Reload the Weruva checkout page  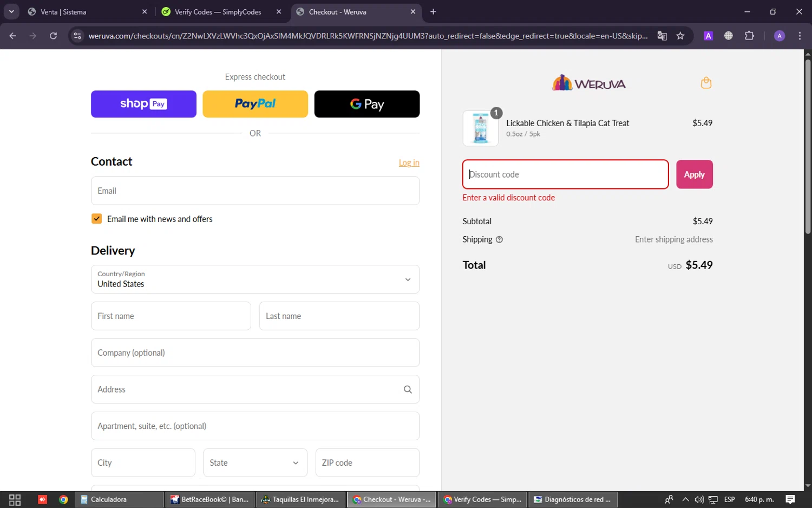tap(53, 36)
